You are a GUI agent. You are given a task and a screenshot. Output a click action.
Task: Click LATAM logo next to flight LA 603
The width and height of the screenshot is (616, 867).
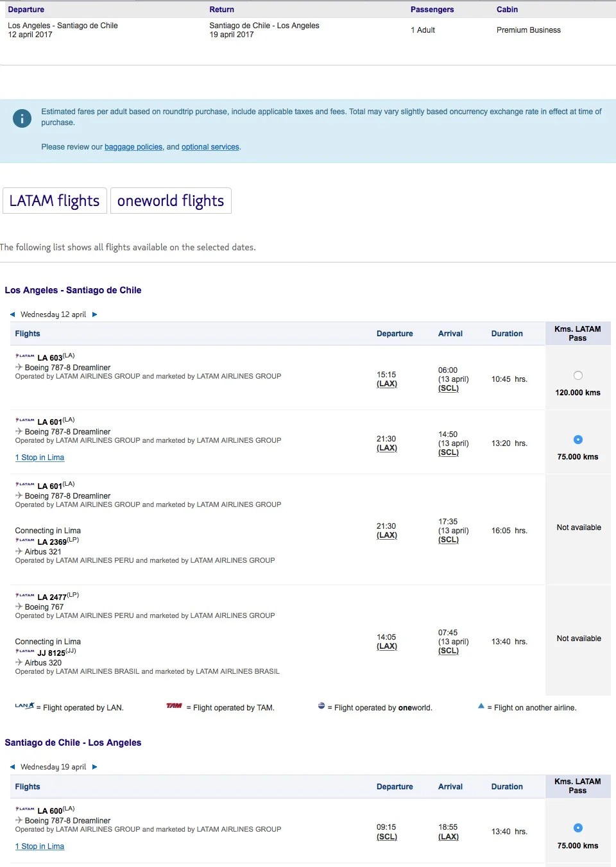(x=25, y=356)
